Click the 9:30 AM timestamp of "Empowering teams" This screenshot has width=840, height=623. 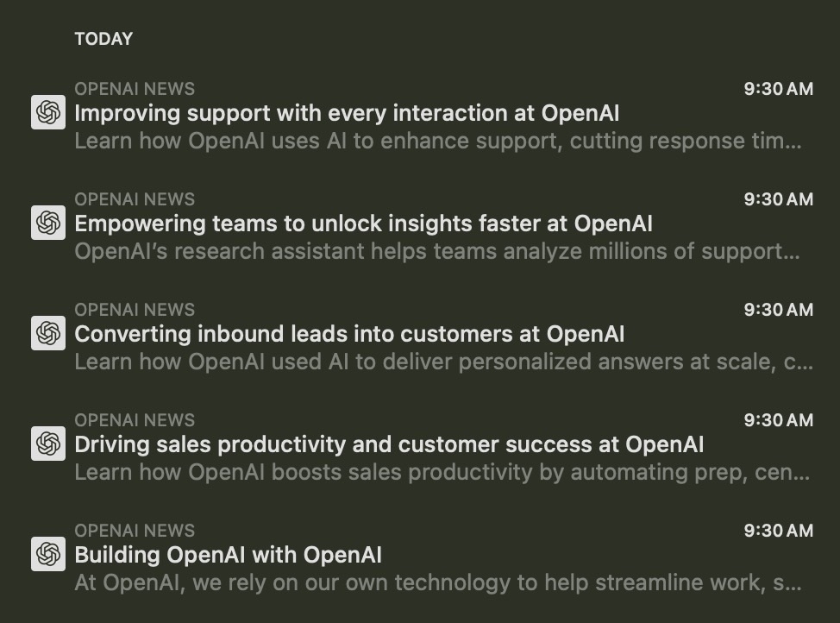[x=778, y=199]
